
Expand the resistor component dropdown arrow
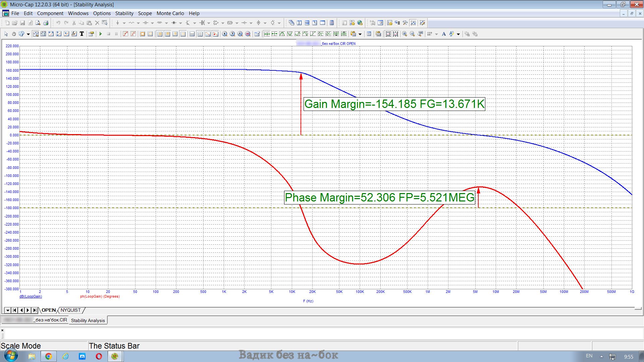coord(138,23)
